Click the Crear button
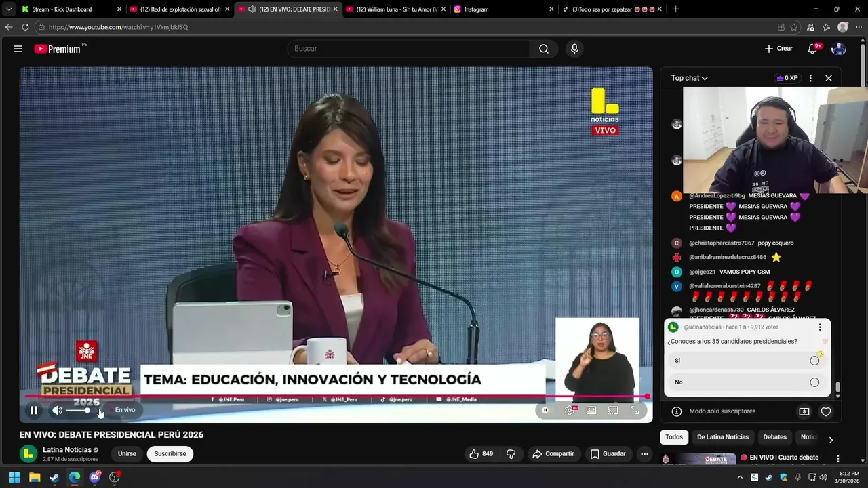The width and height of the screenshot is (868, 488). tap(778, 49)
